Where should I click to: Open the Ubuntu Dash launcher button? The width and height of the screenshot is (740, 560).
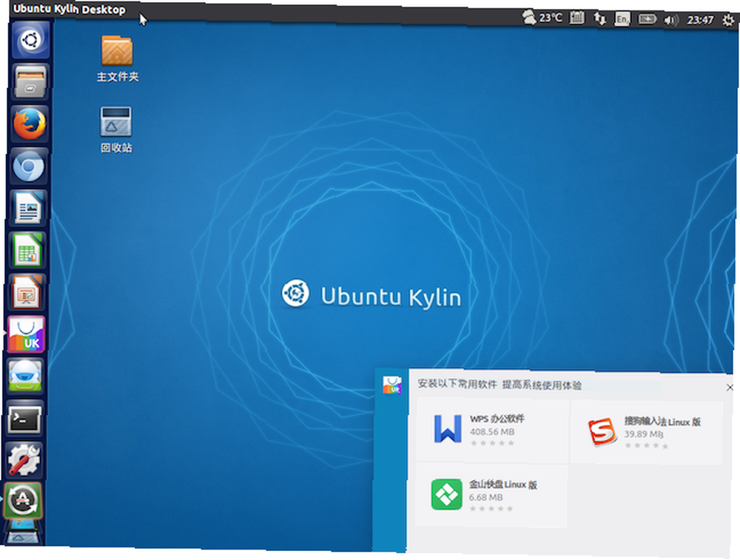coord(30,40)
